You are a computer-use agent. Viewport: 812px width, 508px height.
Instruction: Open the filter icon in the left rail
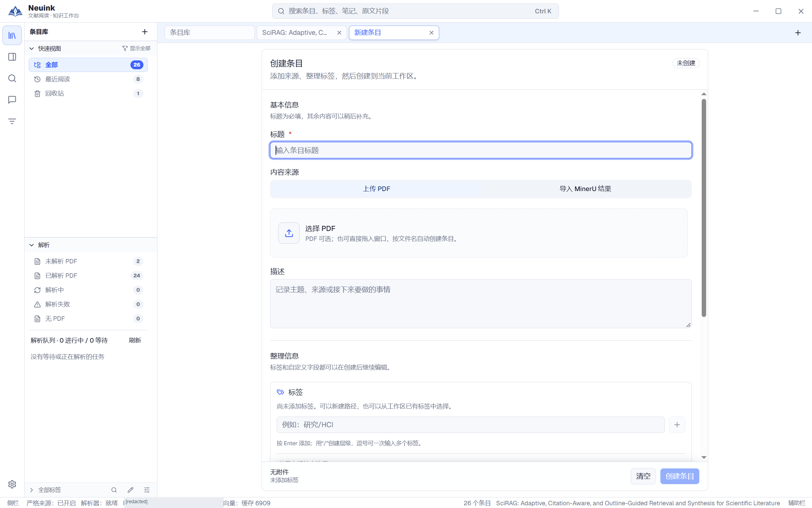point(12,121)
